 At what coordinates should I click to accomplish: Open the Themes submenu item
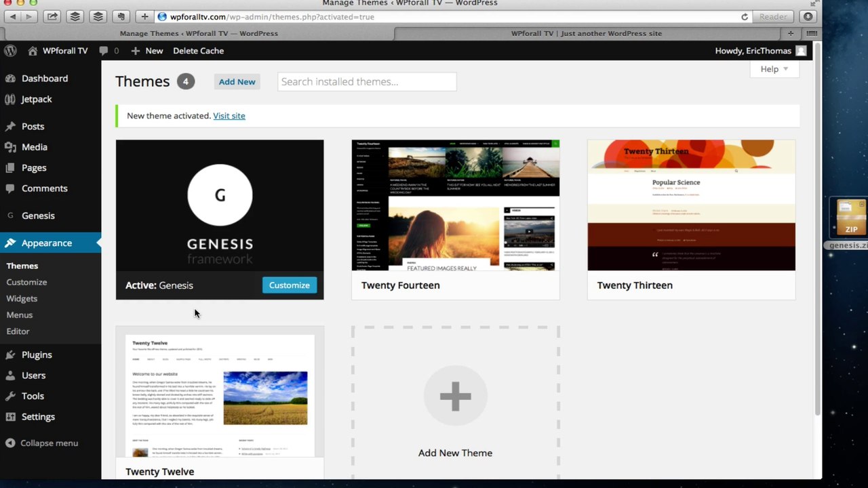(22, 266)
